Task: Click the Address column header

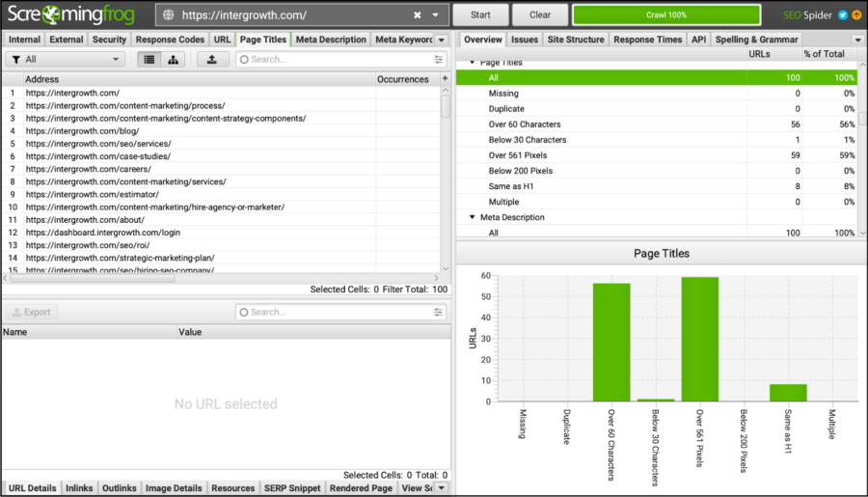Action: 200,79
